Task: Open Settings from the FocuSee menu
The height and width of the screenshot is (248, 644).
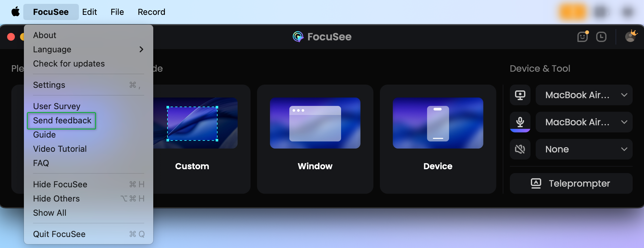Action: coord(49,85)
